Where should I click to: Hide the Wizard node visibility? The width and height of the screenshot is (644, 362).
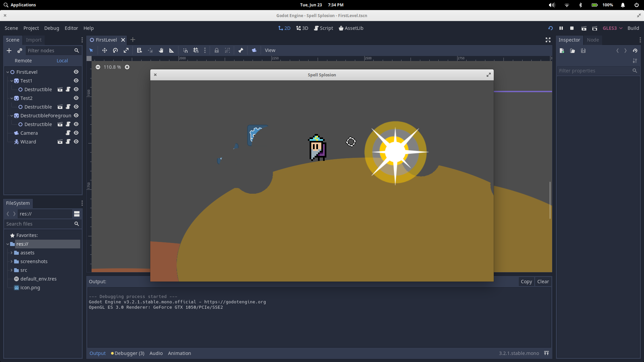coord(76,142)
